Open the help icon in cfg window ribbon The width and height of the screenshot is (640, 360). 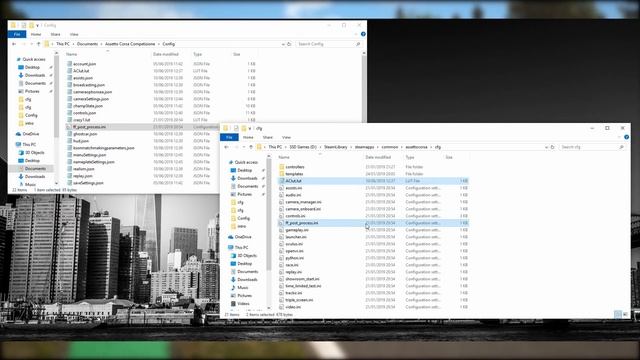pyautogui.click(x=626, y=138)
